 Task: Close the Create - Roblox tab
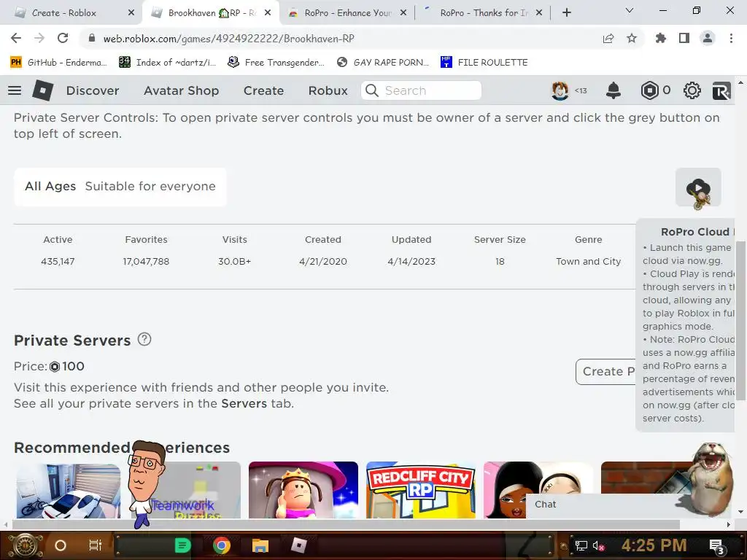pos(131,13)
